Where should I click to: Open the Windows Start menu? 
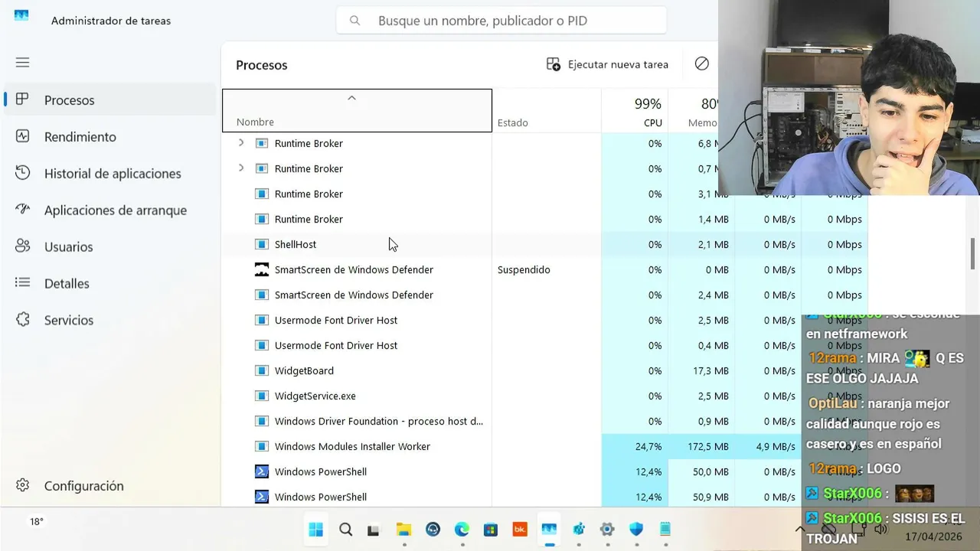pos(315,529)
